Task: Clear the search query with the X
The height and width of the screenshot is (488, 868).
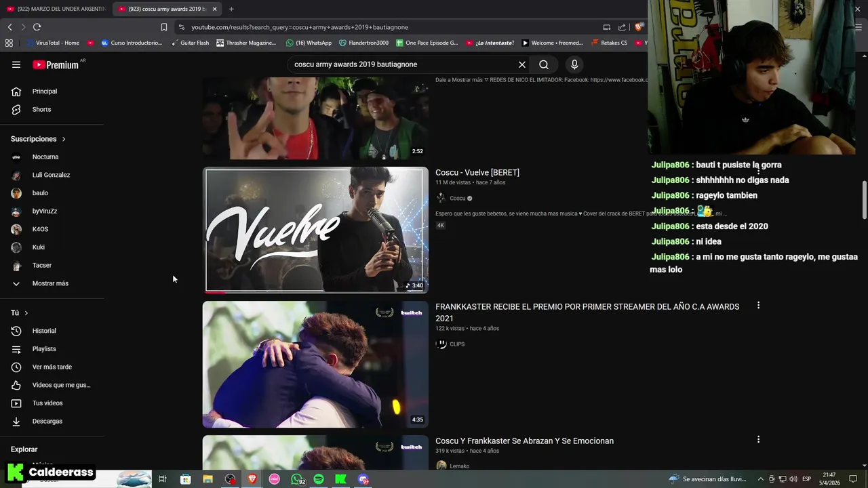Action: (522, 64)
